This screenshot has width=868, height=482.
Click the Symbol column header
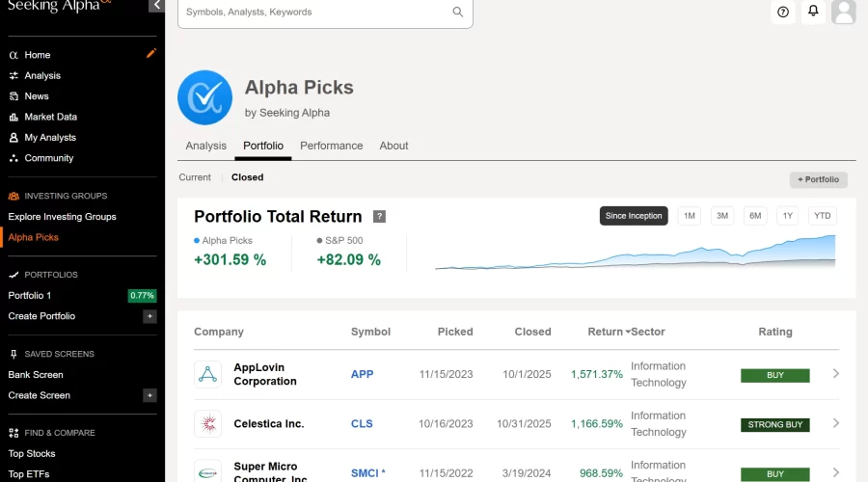pos(370,332)
